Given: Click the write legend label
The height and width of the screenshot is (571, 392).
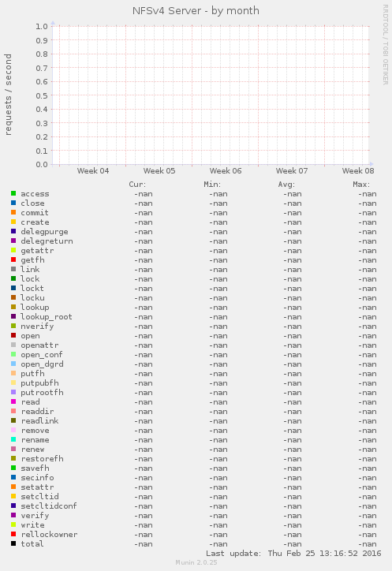Looking at the screenshot, I should click(x=32, y=525).
